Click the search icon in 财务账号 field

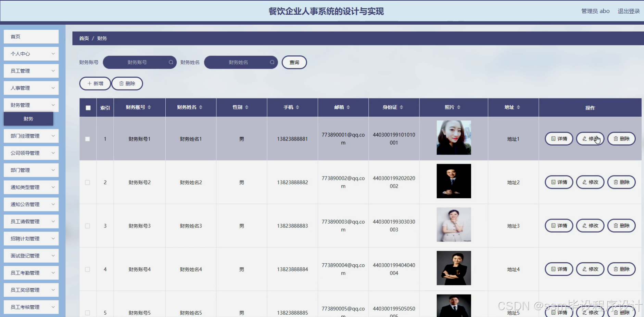click(x=171, y=62)
